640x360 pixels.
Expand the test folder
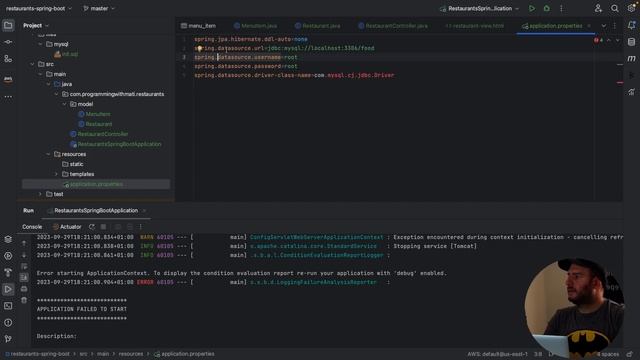coord(40,194)
